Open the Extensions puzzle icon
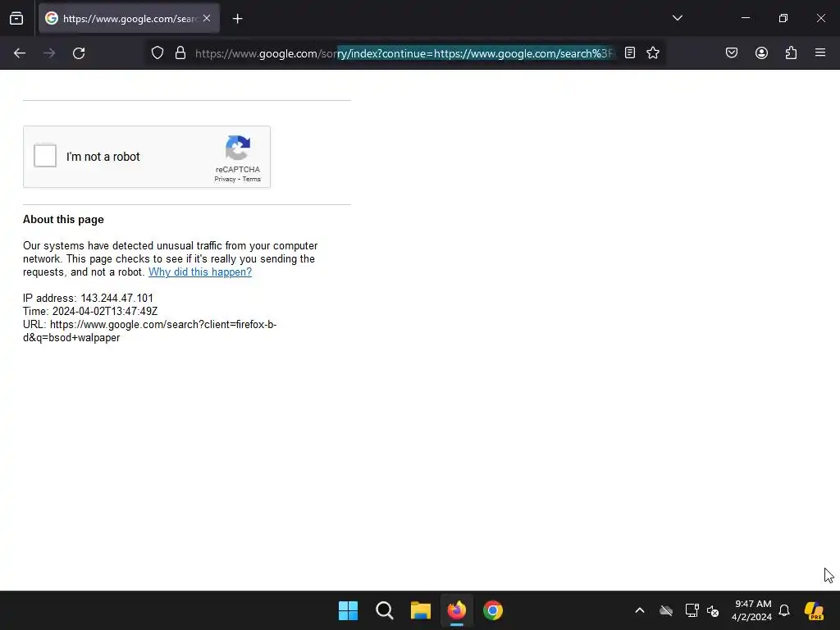Viewport: 840px width, 630px height. click(791, 53)
